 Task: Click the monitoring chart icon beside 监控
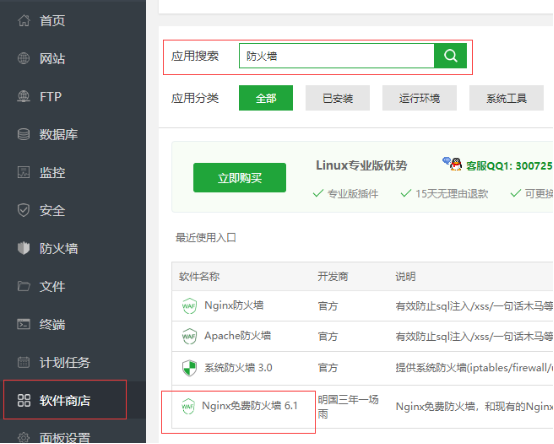click(x=24, y=172)
